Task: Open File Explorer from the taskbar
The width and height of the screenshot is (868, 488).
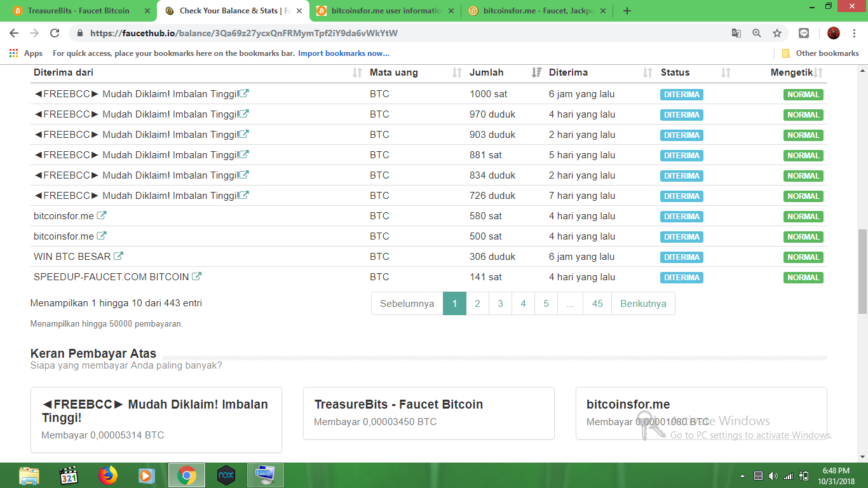Action: pos(29,475)
